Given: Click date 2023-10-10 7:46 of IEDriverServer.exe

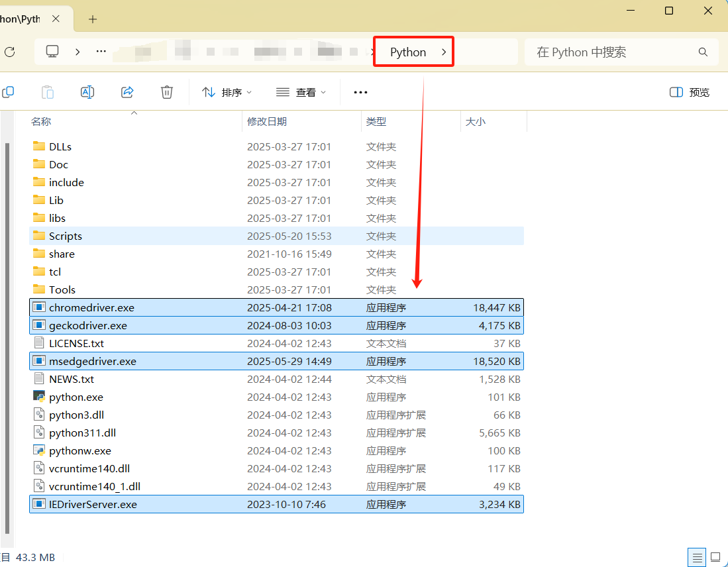Looking at the screenshot, I should (286, 504).
